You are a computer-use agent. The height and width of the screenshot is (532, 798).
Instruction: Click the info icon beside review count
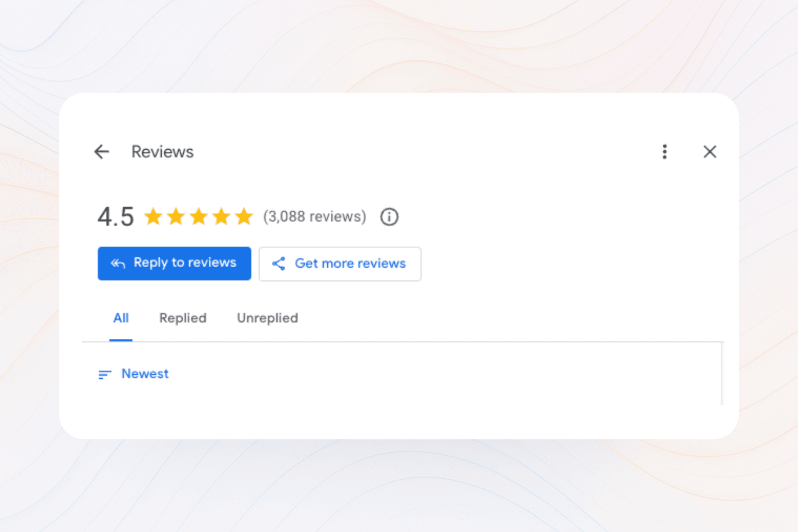(389, 217)
